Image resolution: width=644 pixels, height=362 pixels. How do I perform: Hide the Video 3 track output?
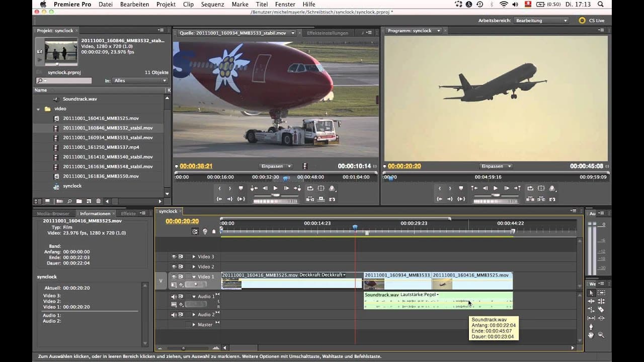174,256
